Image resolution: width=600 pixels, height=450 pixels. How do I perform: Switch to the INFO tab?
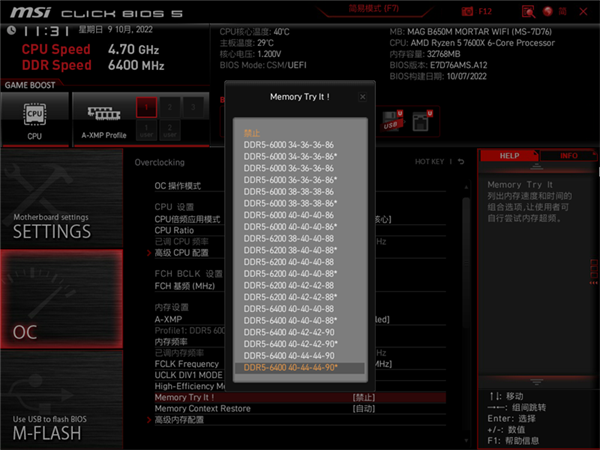coord(567,156)
